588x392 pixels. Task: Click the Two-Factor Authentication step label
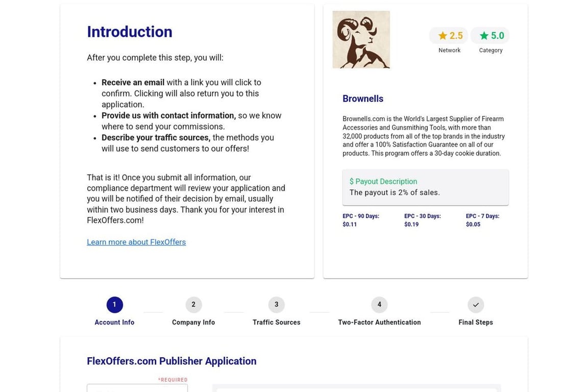[x=379, y=322]
